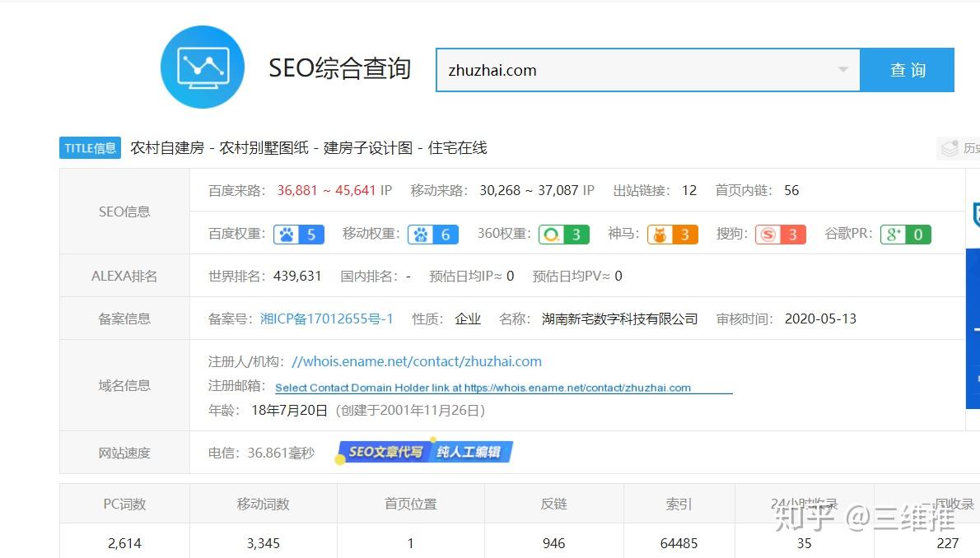Viewport: 980px width, 558px height.
Task: Click the TITLE信息 label tag
Action: (90, 148)
